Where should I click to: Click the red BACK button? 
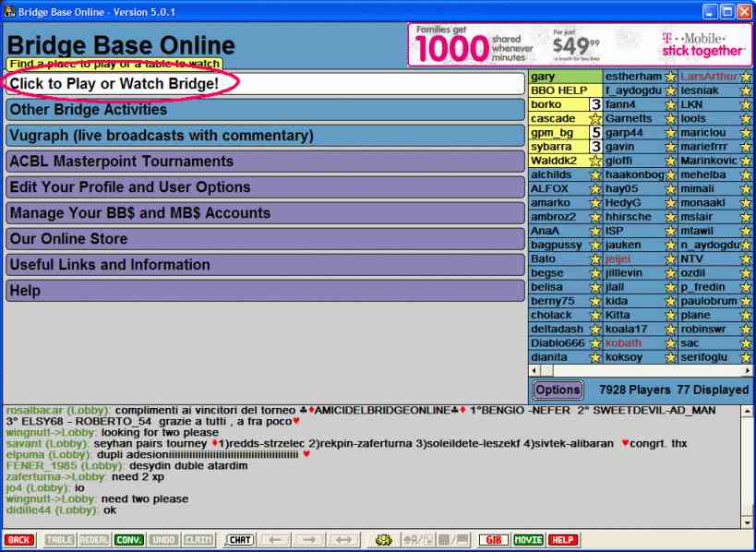pyautogui.click(x=18, y=540)
